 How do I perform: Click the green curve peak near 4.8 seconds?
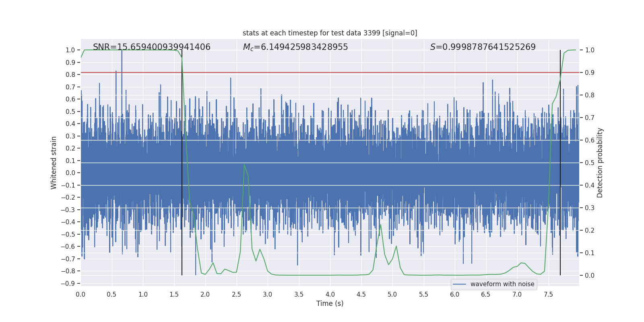(x=381, y=225)
